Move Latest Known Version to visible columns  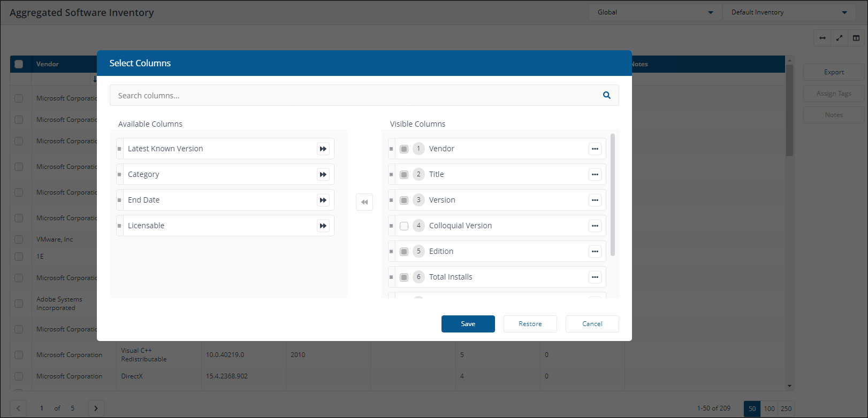[323, 149]
